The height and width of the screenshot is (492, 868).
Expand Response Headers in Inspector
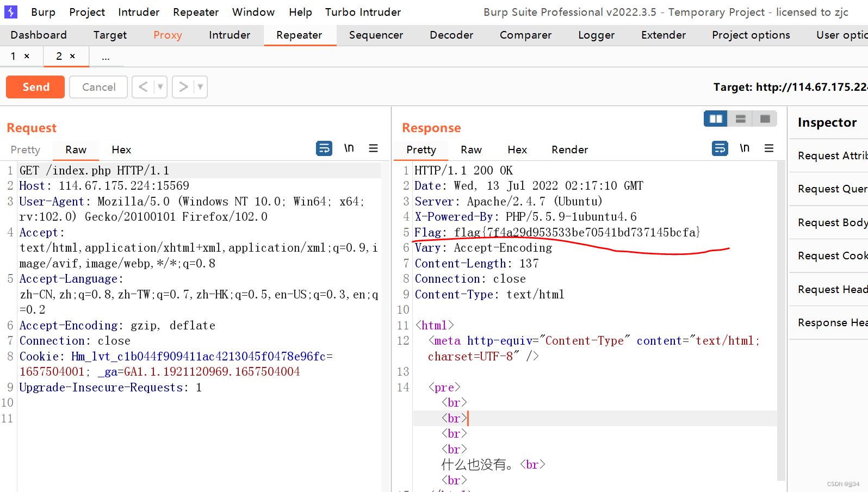(x=830, y=322)
